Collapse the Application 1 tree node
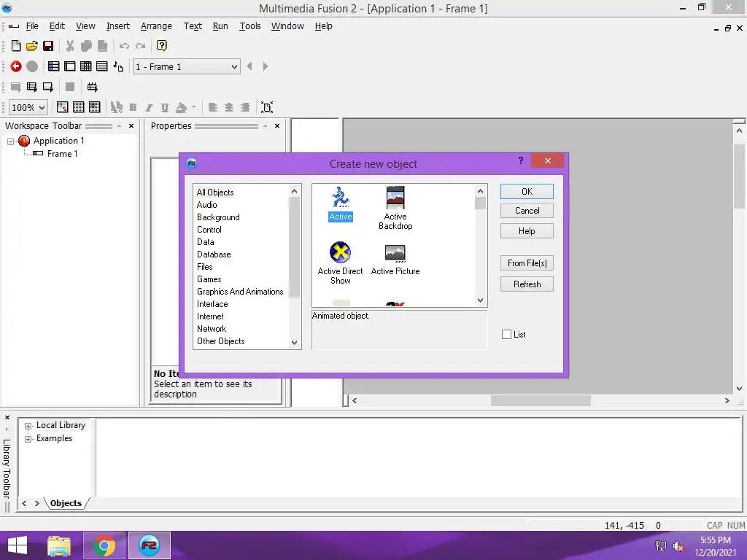 (x=10, y=141)
